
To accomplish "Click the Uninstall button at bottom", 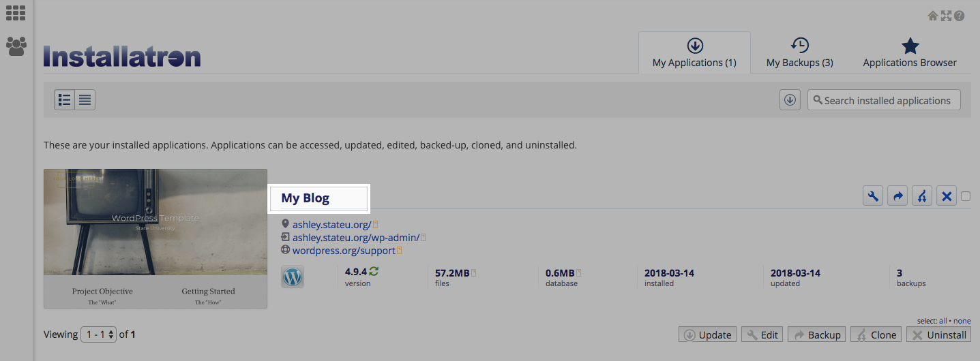I will click(x=939, y=334).
